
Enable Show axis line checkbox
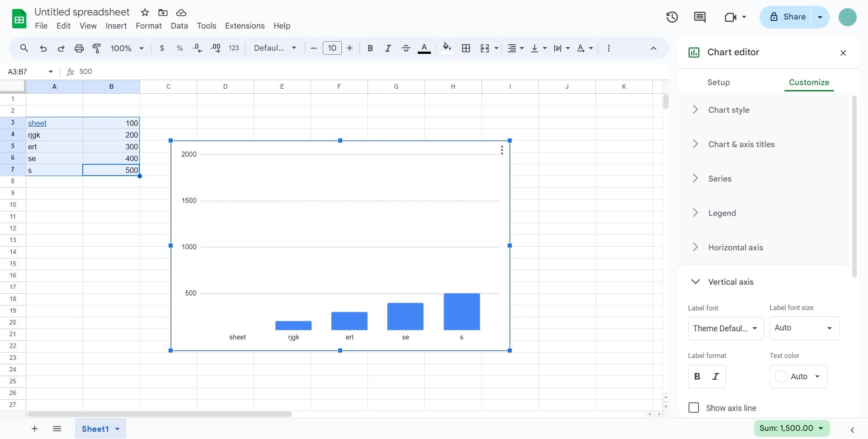693,408
